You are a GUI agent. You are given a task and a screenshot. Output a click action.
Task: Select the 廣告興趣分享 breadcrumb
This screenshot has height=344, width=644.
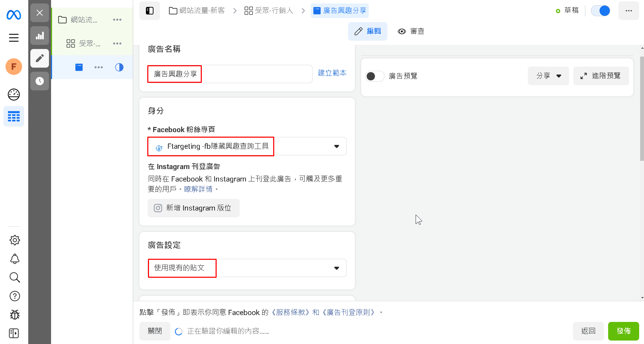coord(340,11)
